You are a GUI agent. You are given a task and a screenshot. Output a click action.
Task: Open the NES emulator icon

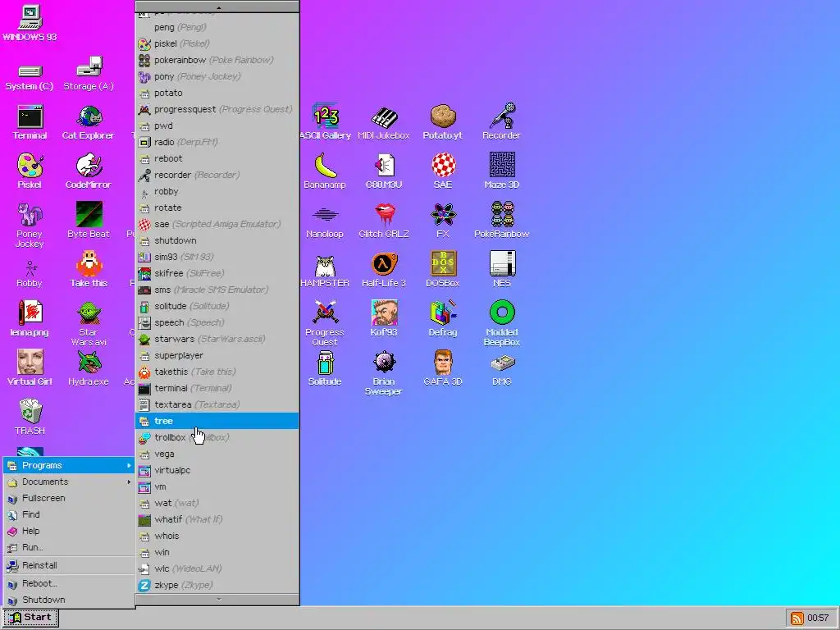(502, 269)
